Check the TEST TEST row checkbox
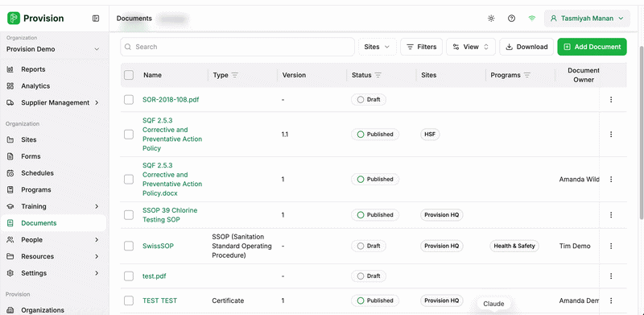This screenshot has width=644, height=315. pos(129,300)
